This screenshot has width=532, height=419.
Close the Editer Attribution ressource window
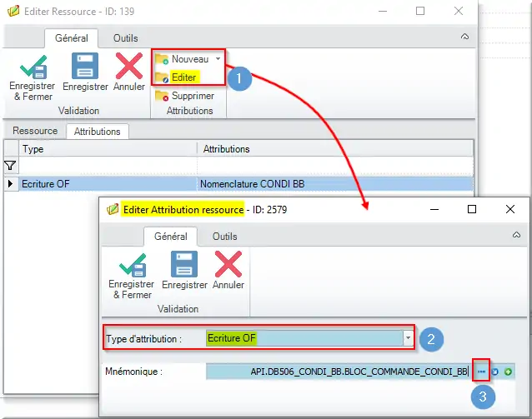(x=510, y=209)
